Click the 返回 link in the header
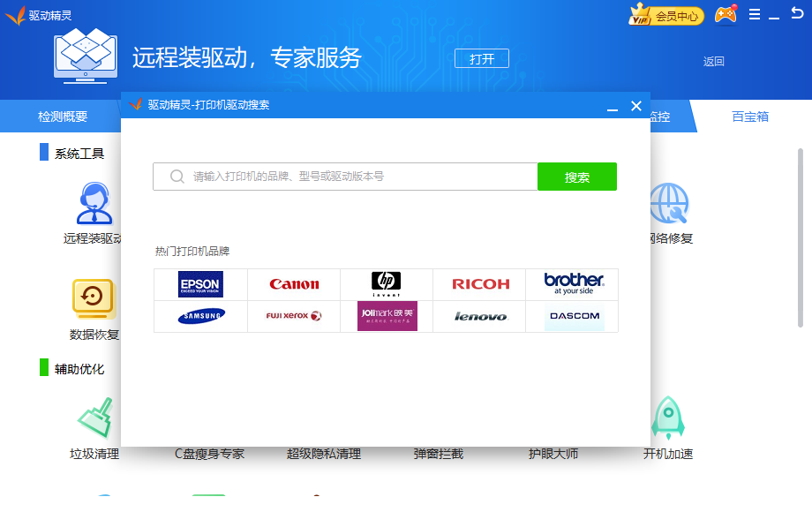The width and height of the screenshot is (812, 512). click(x=714, y=62)
